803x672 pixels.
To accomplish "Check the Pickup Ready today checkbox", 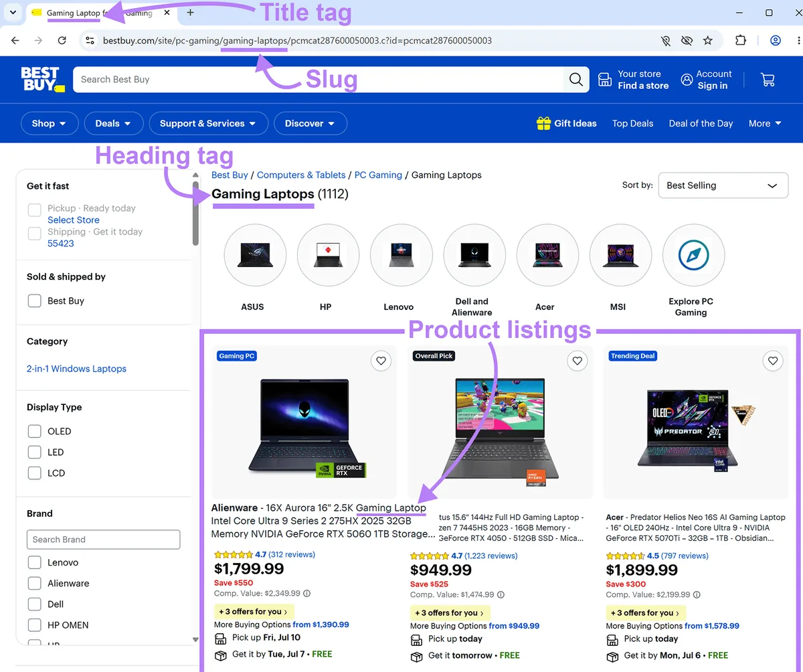I will (x=35, y=211).
